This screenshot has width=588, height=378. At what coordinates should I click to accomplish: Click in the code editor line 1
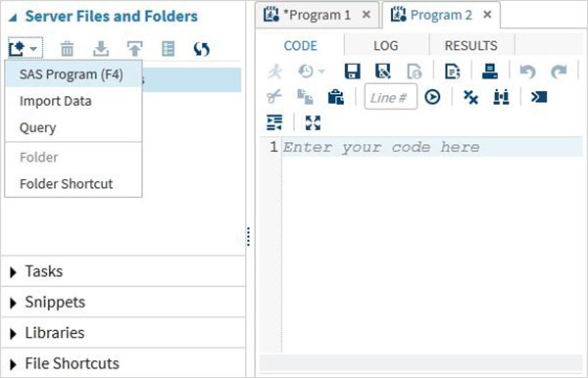[431, 147]
